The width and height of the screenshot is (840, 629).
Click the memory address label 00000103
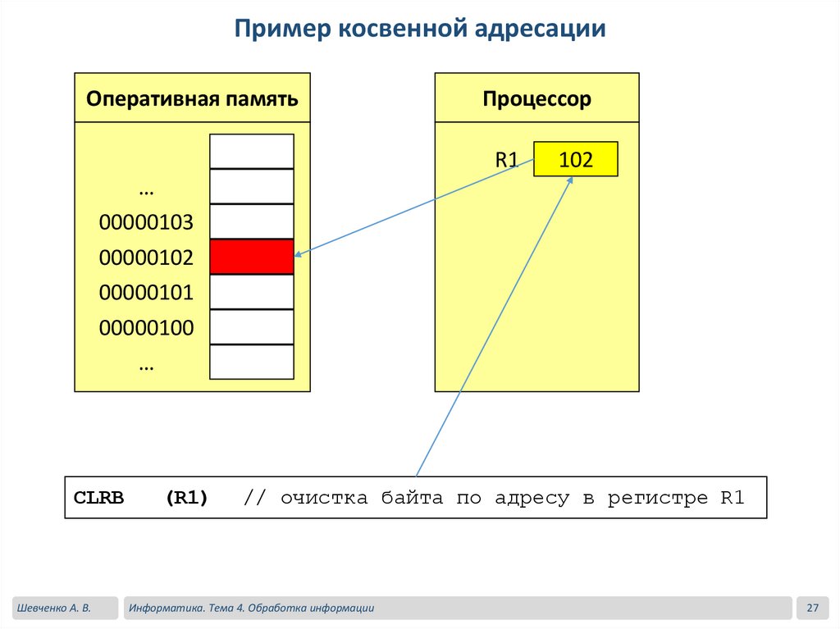[146, 222]
